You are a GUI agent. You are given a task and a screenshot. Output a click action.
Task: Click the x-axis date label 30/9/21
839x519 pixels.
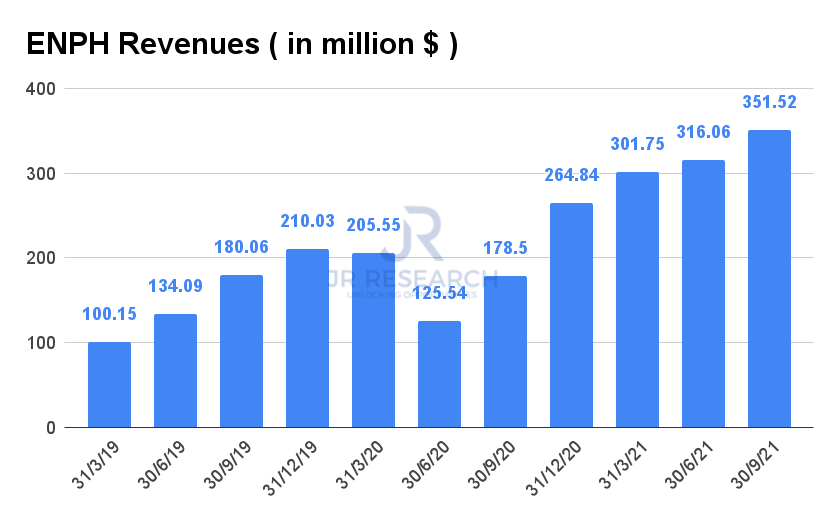[756, 464]
